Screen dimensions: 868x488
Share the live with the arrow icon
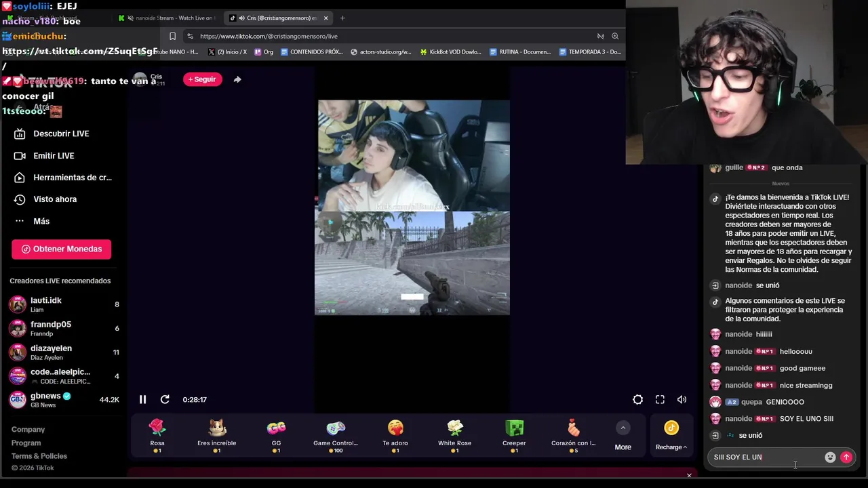click(237, 79)
